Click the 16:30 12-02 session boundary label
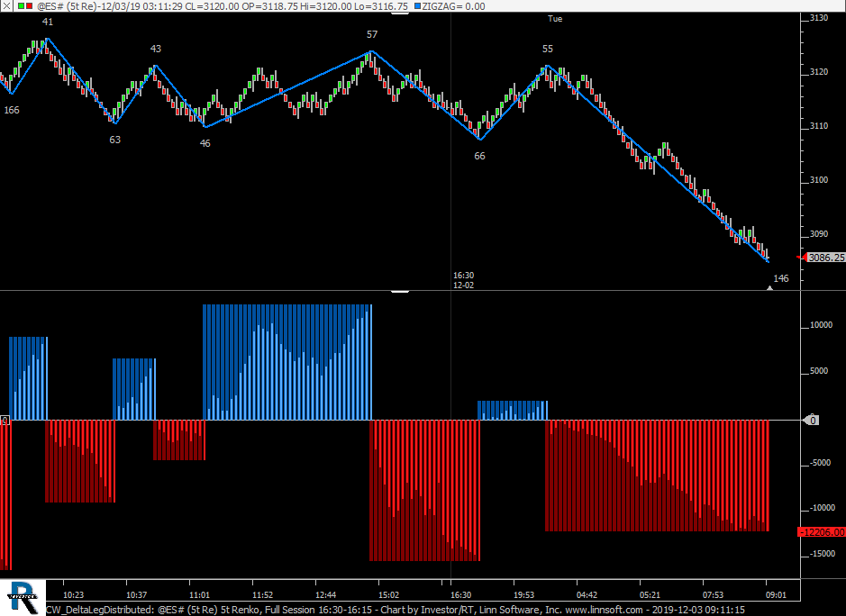This screenshot has height=616, width=846. pos(463,280)
